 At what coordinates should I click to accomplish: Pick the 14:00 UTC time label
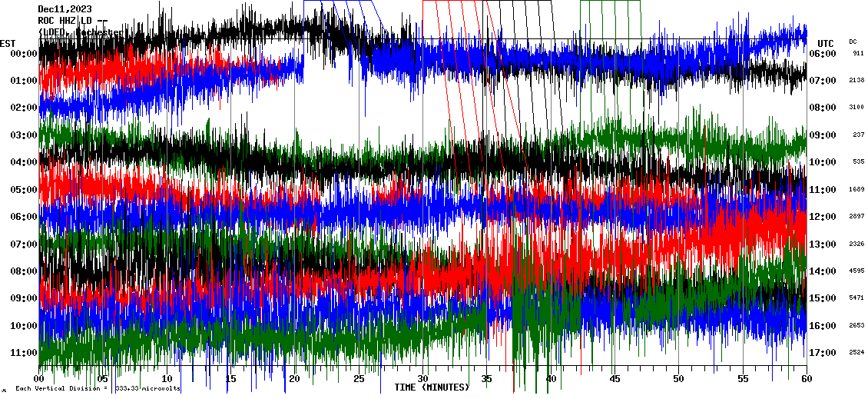click(822, 271)
